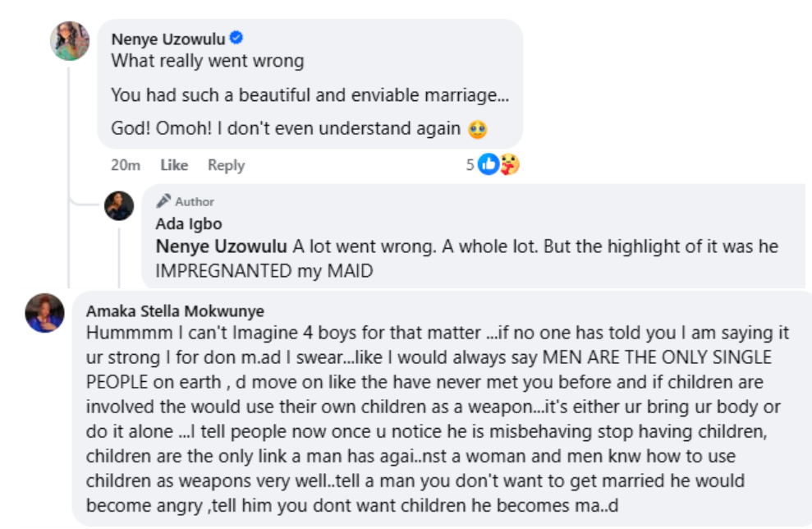Visit Ada Igbo's profile via name
The width and height of the screenshot is (812, 529).
point(188,223)
